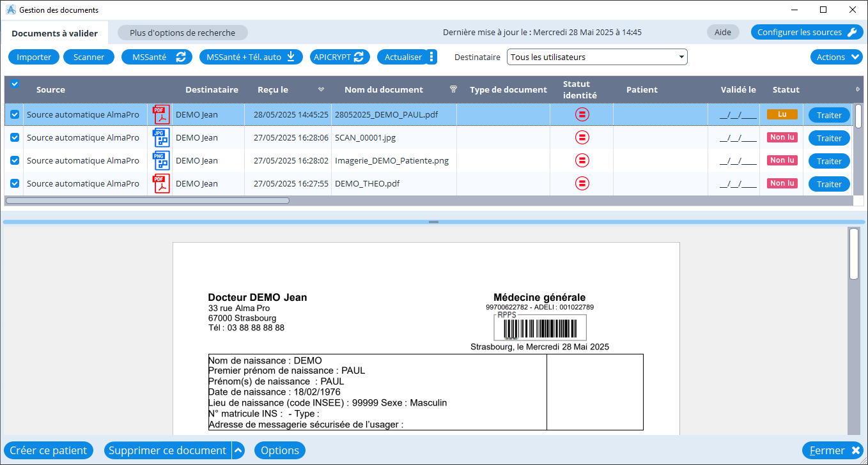Image resolution: width=868 pixels, height=465 pixels.
Task: Click APICRYPT refresh button
Action: (340, 57)
